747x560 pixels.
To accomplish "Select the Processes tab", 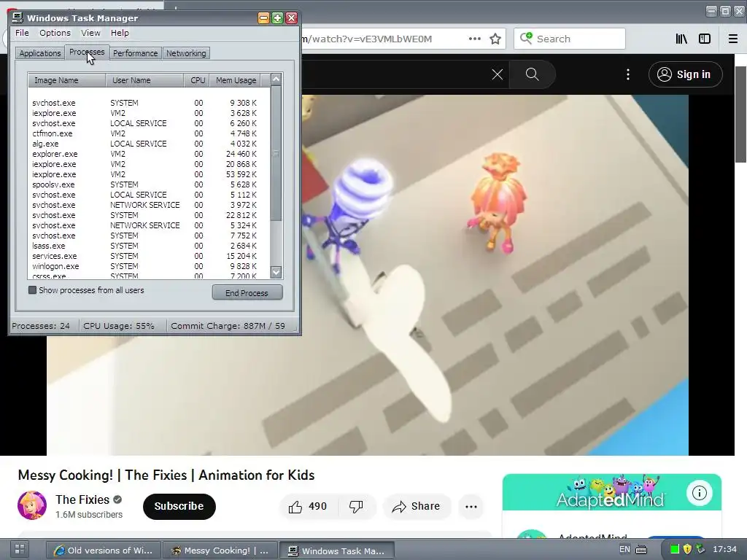I will tap(87, 52).
